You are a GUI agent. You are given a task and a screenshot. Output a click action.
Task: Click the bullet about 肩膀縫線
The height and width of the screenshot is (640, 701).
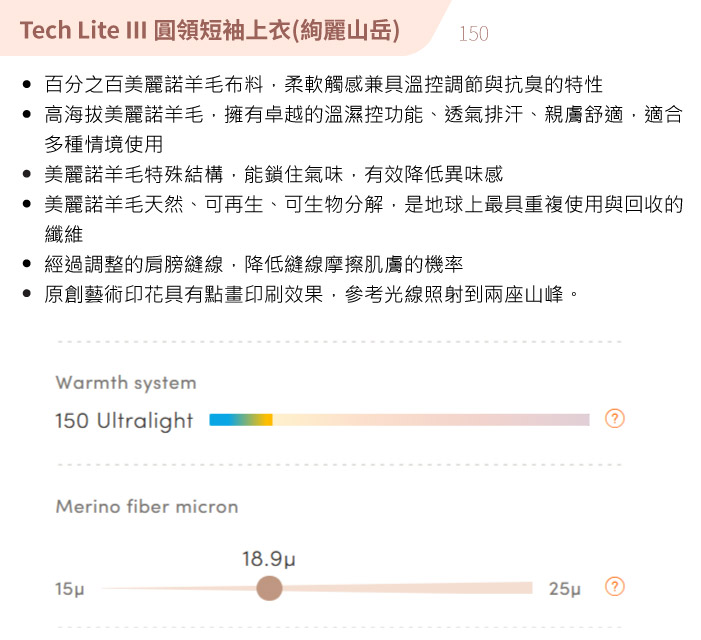click(253, 264)
